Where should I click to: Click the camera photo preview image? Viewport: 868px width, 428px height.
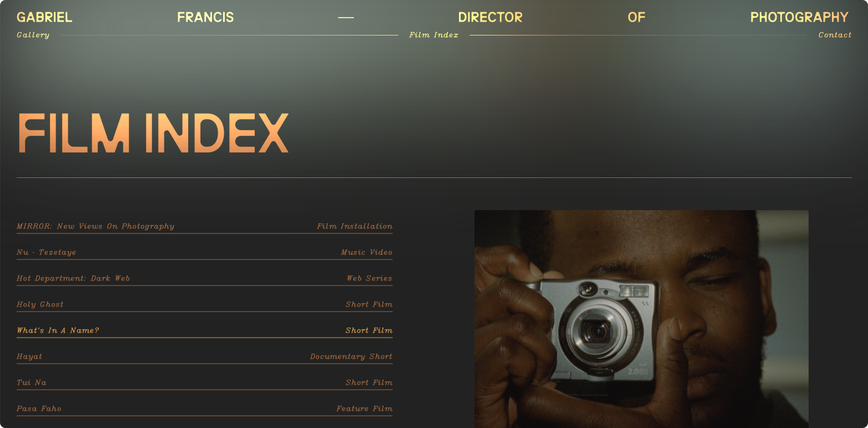(x=641, y=319)
